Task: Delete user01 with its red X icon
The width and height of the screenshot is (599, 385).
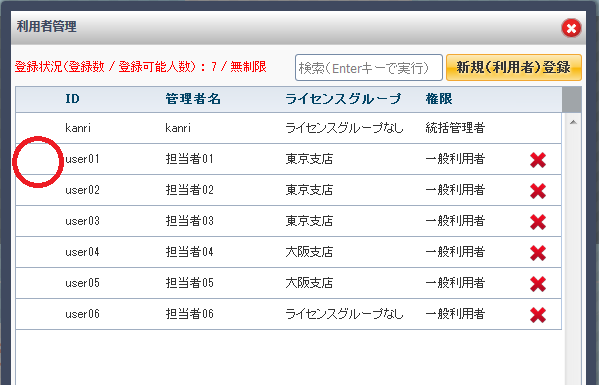Action: pos(538,160)
